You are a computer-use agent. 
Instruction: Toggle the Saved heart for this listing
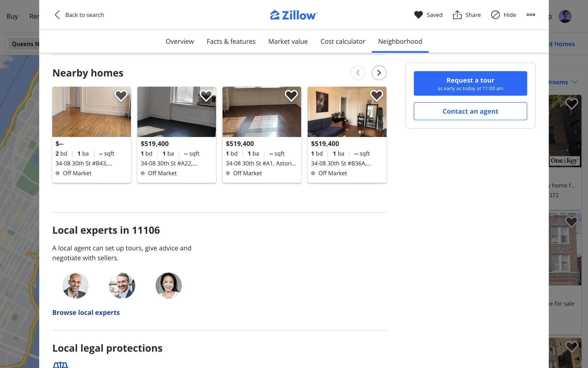[418, 15]
